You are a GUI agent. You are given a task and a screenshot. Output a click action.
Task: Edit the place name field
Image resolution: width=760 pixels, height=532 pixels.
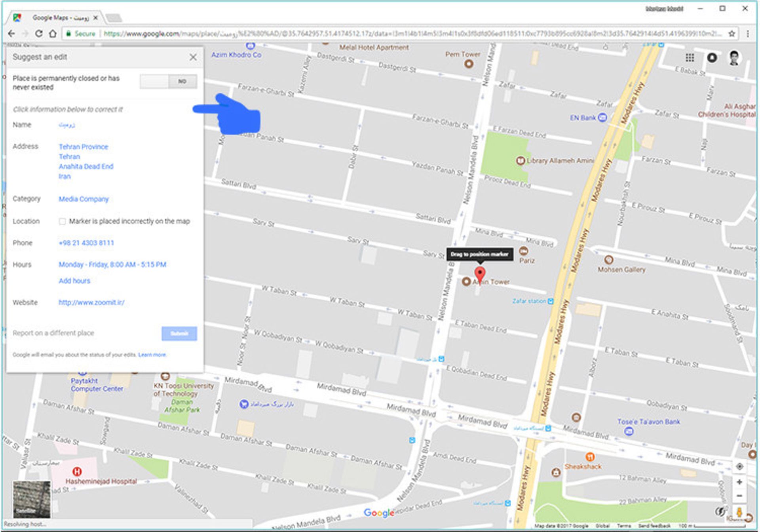66,125
